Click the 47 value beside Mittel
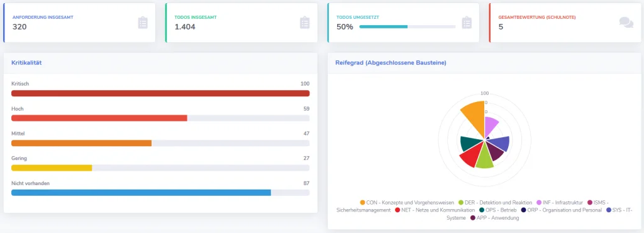 pos(306,134)
